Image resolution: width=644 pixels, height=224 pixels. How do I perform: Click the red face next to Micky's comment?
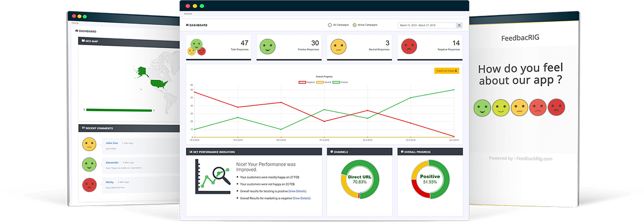[89, 185]
